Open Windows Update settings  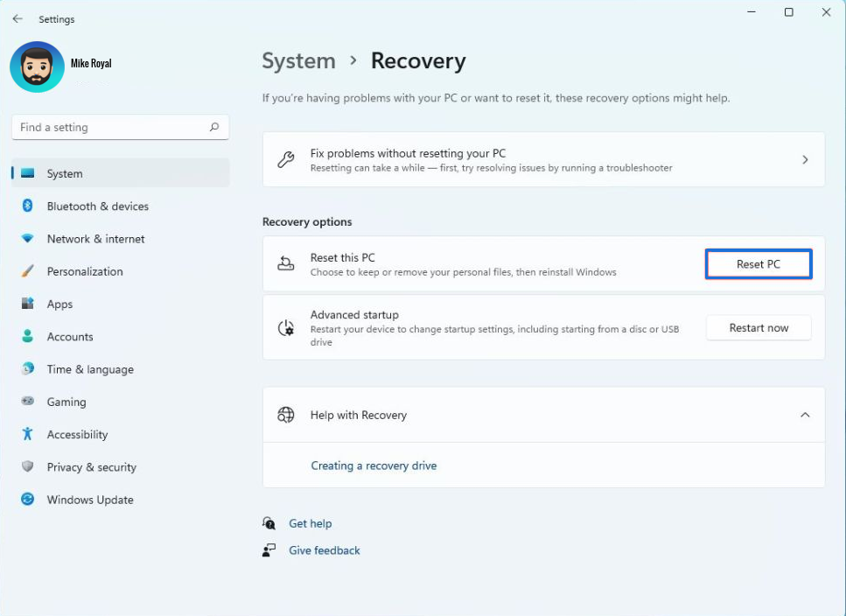pos(121,500)
